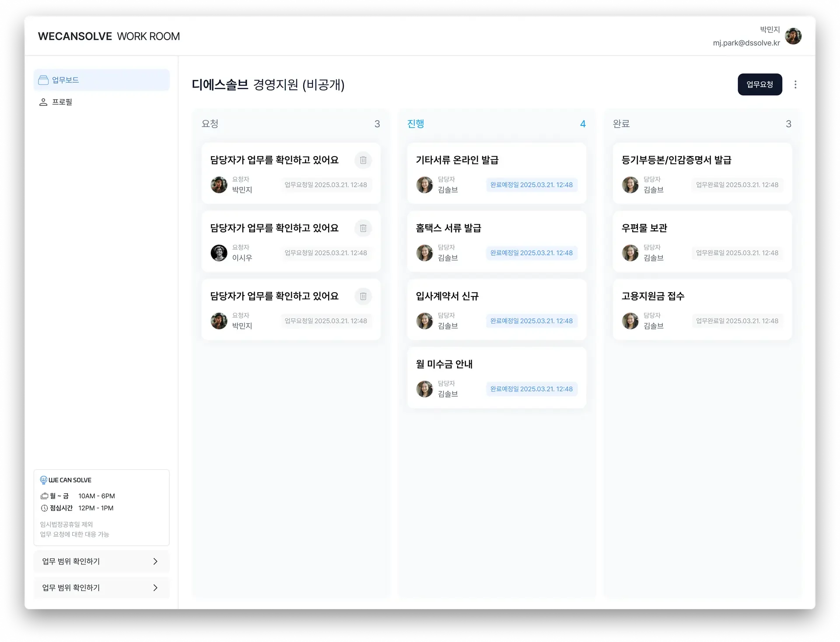Expand the second 업무 범위 확인하기 chevron
840x642 pixels.
point(155,587)
